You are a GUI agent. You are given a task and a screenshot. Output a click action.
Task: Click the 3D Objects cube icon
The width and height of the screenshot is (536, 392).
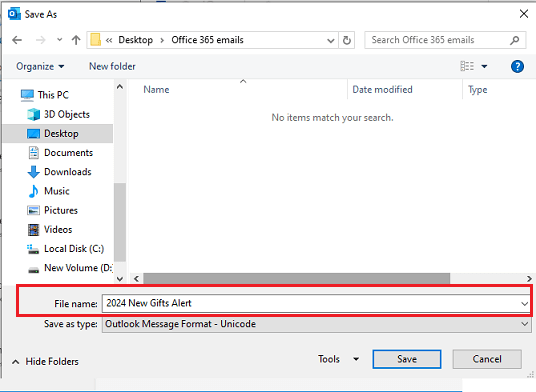click(34, 114)
